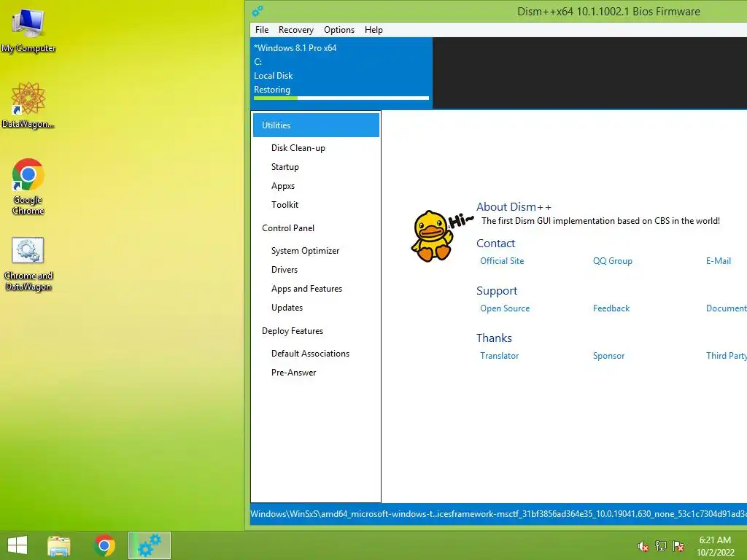Open System Optimizer in the sidebar

coord(306,251)
